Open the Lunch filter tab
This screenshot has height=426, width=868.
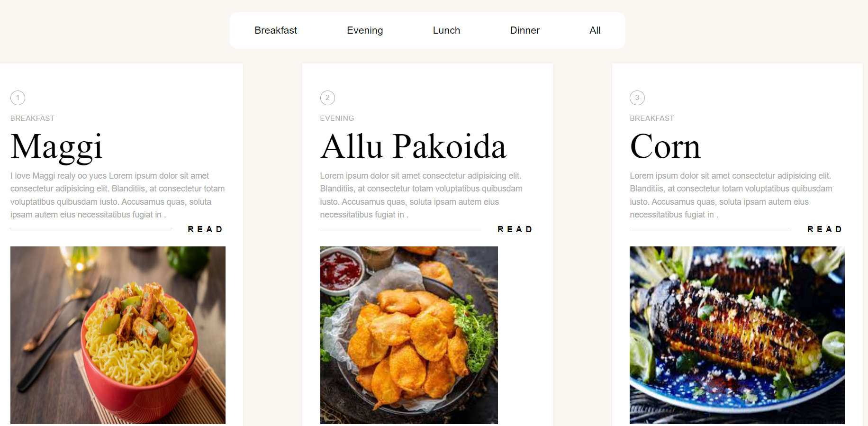(446, 30)
